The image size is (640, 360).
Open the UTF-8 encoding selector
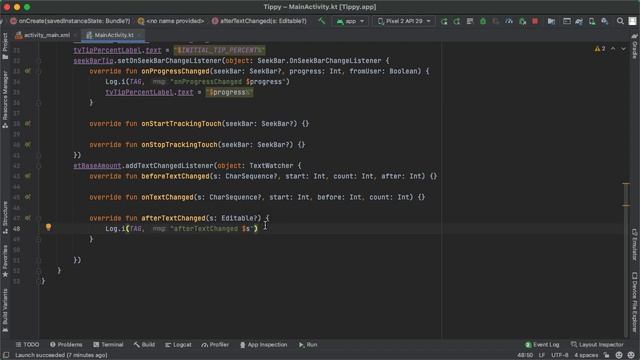[560, 355]
